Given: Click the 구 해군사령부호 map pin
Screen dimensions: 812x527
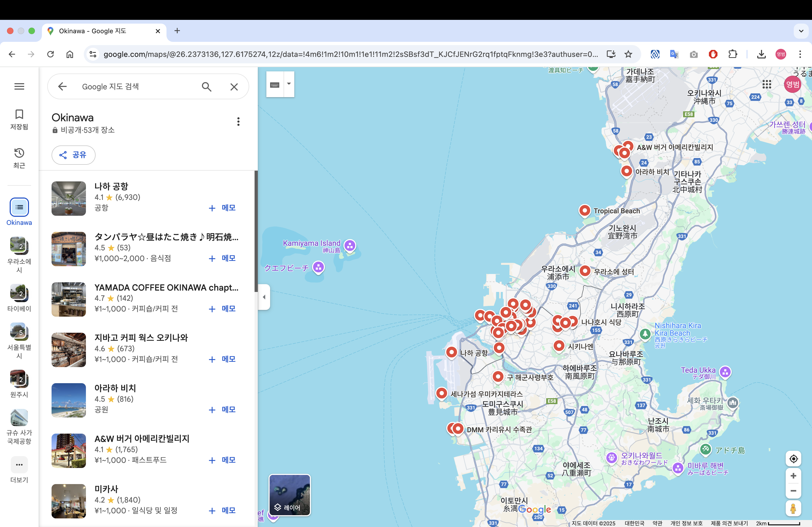Looking at the screenshot, I should coord(498,377).
